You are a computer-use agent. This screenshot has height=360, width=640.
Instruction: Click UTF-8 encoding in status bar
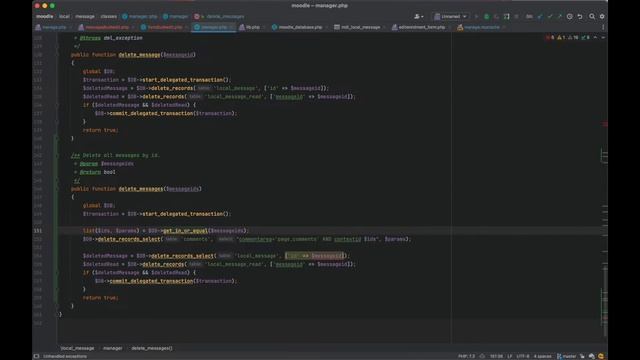[522, 356]
